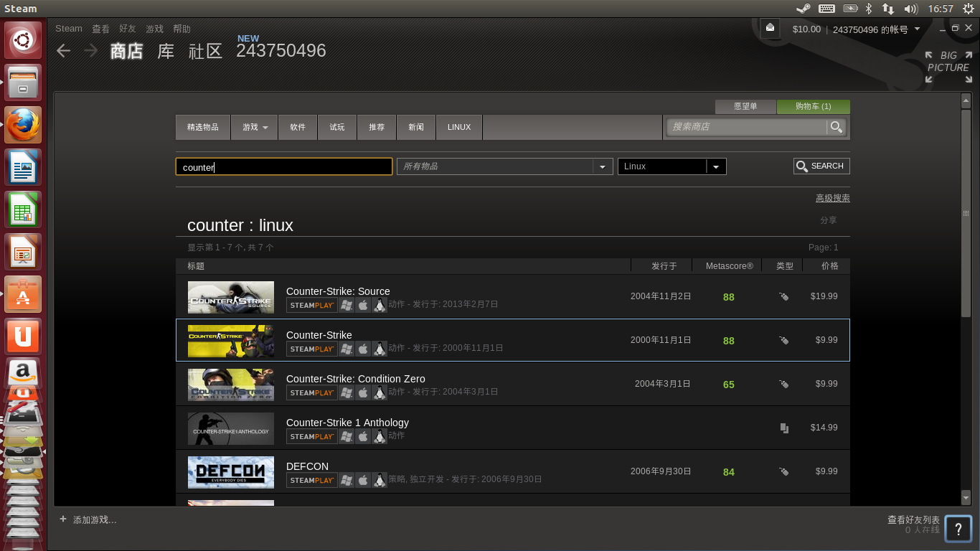Focus the counter search term field
This screenshot has height=551, width=980.
(x=284, y=166)
